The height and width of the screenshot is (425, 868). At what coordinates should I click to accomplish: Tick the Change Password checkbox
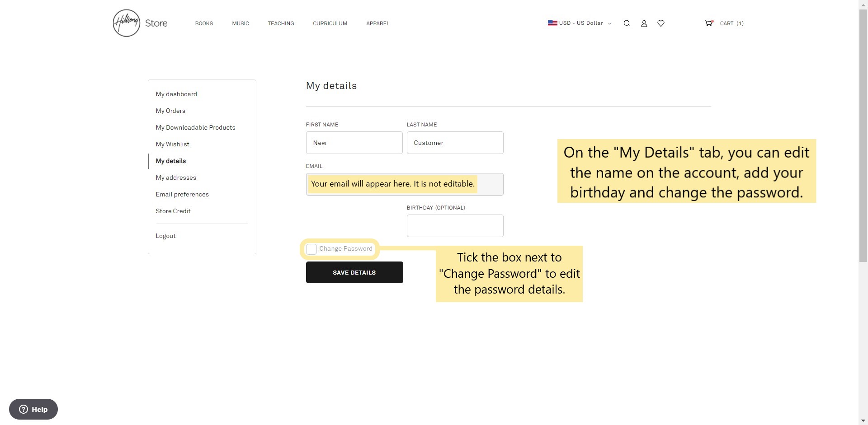click(x=311, y=249)
